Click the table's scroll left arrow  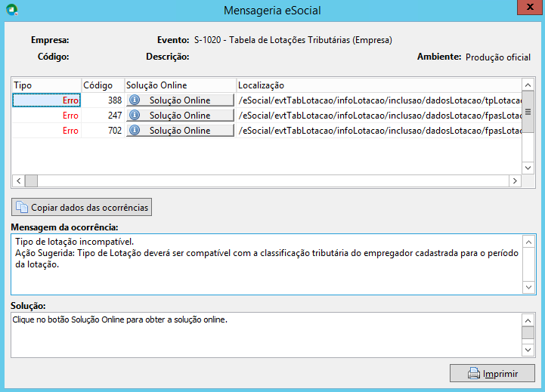click(x=19, y=181)
